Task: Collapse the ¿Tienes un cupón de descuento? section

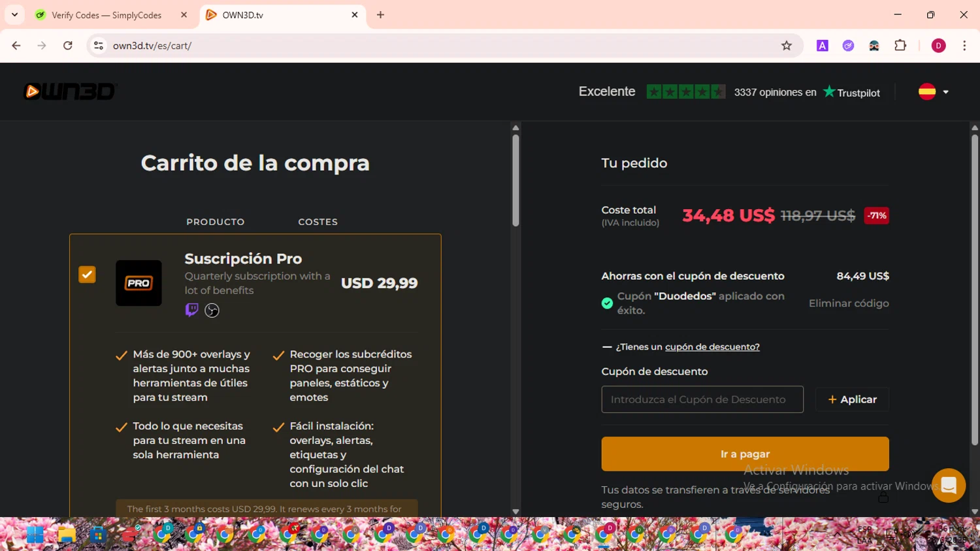Action: pyautogui.click(x=681, y=347)
